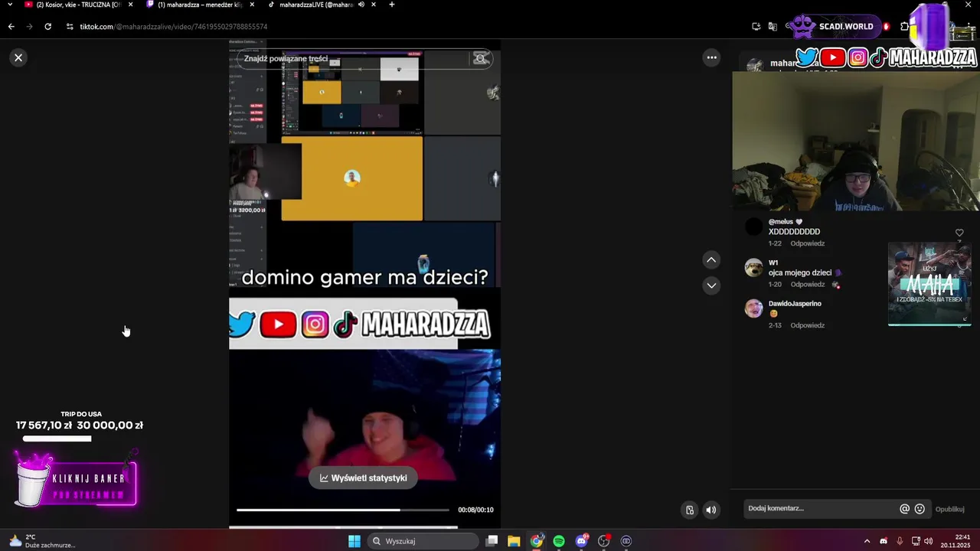This screenshot has height=551, width=980.
Task: Like the @melus comment heart
Action: 959,233
